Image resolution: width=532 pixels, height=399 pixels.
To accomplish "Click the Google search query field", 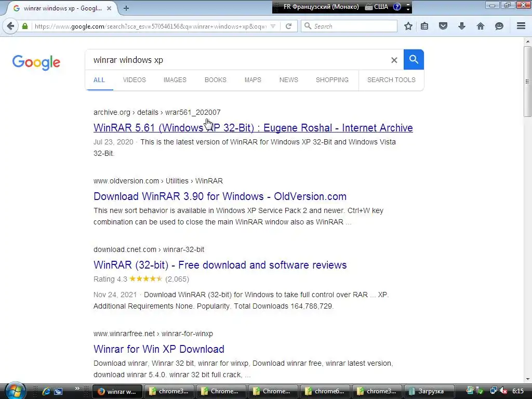I will coord(237,60).
